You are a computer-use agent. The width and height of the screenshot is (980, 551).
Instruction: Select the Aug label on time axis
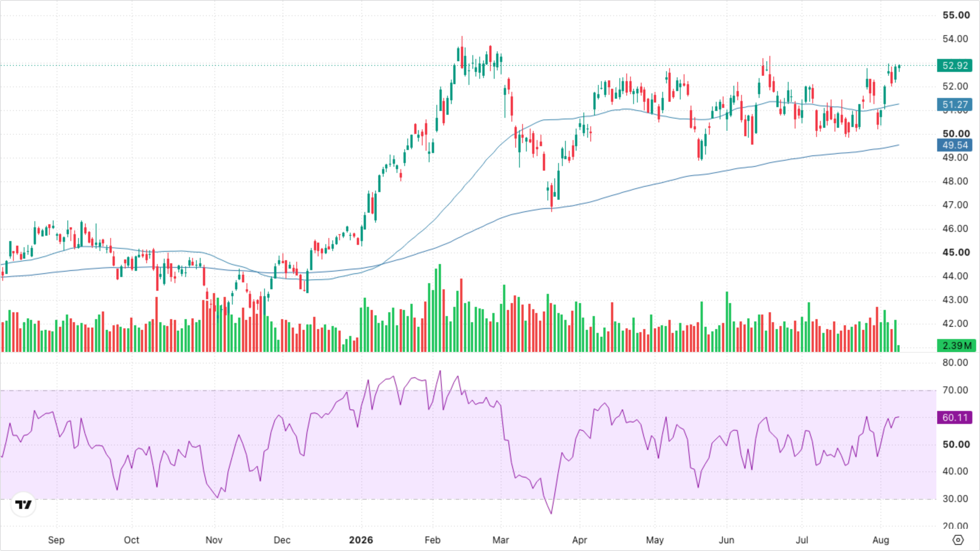coord(881,540)
